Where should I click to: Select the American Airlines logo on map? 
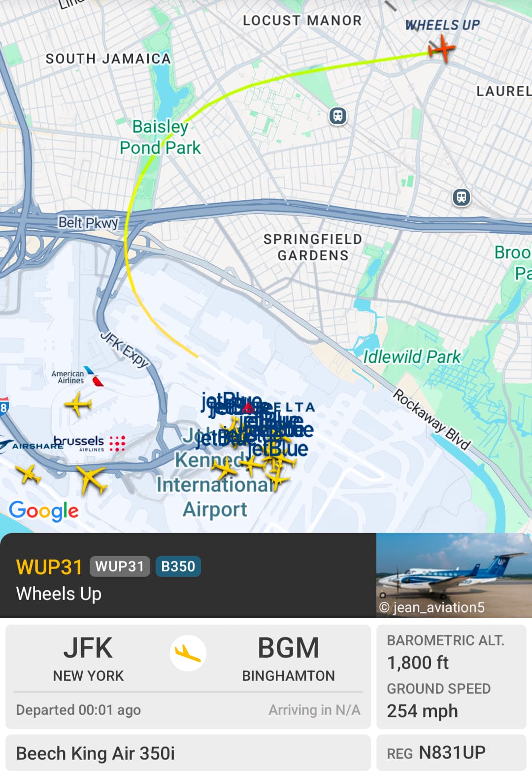tap(78, 377)
